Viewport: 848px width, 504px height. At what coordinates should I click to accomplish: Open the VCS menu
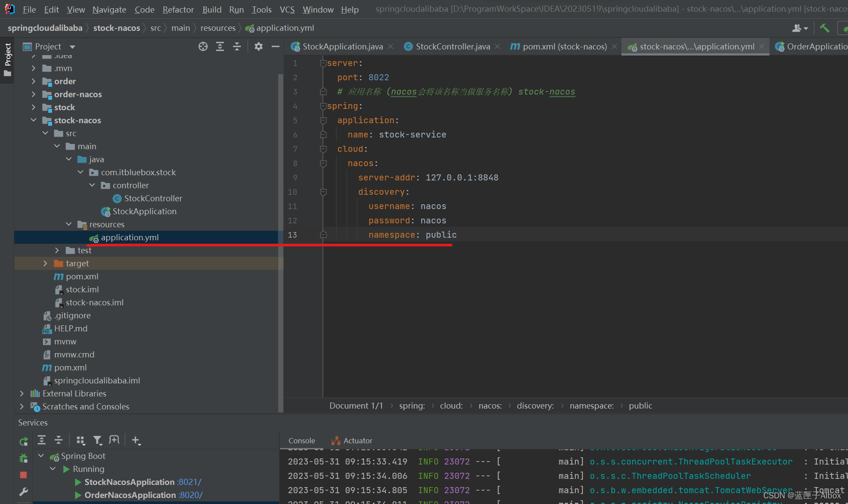pos(287,10)
